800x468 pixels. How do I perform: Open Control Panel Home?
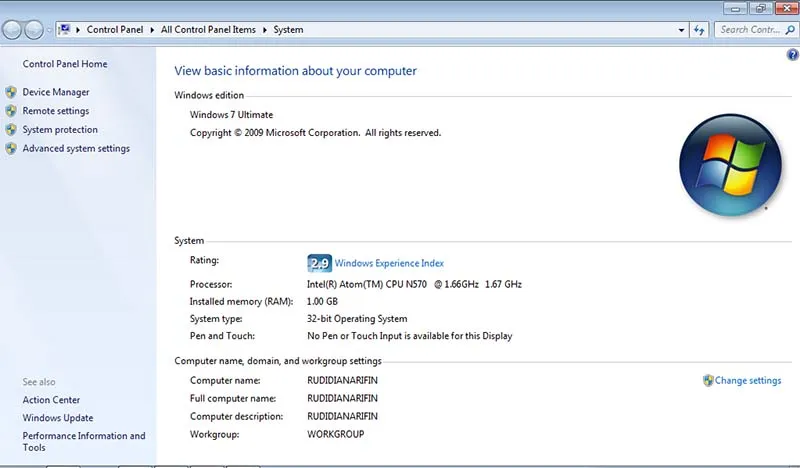pos(65,64)
